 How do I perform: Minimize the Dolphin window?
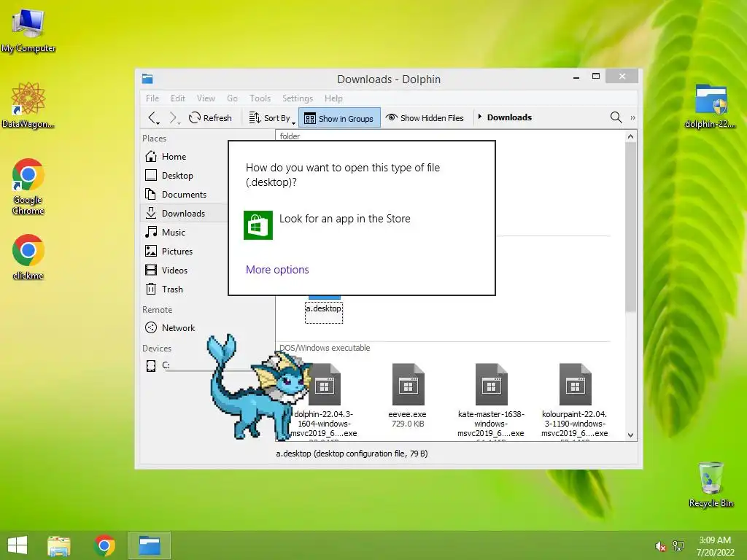576,77
